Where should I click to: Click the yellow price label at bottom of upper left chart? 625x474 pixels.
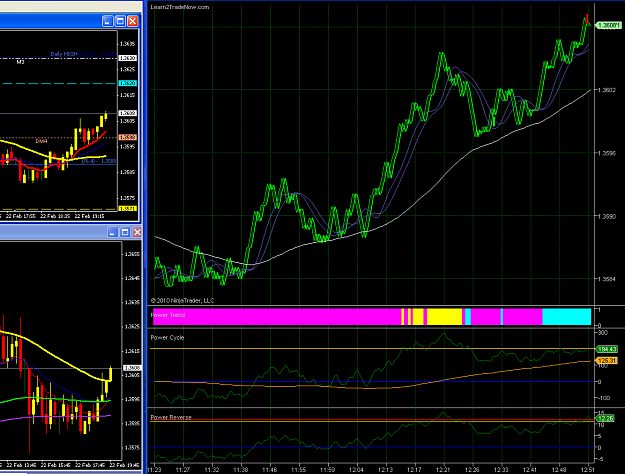click(x=128, y=208)
